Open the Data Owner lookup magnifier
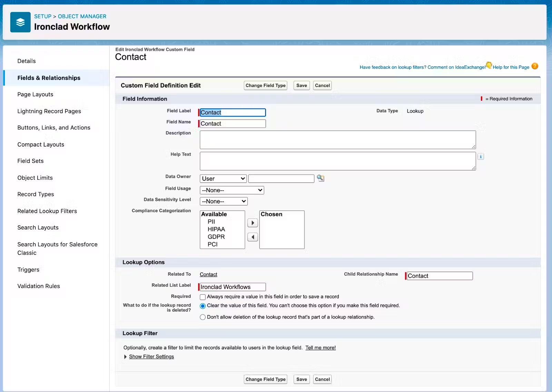Screen dimensions: 552x392 (321, 178)
